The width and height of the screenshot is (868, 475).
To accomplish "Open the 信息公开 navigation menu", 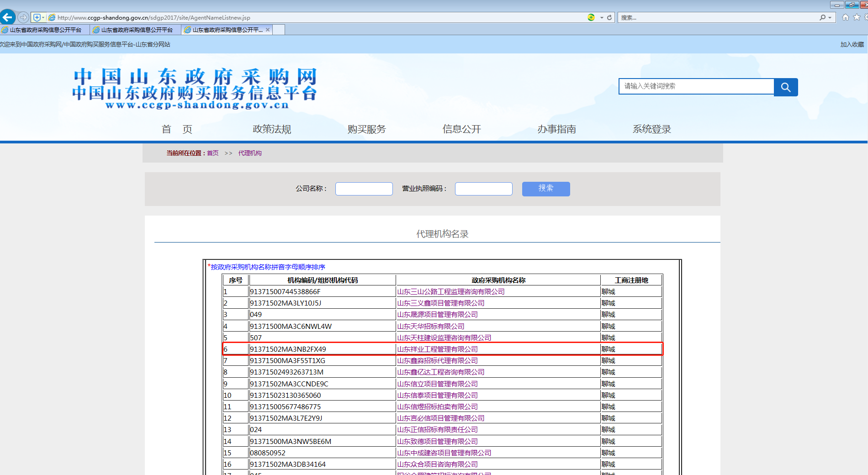I will pos(462,129).
